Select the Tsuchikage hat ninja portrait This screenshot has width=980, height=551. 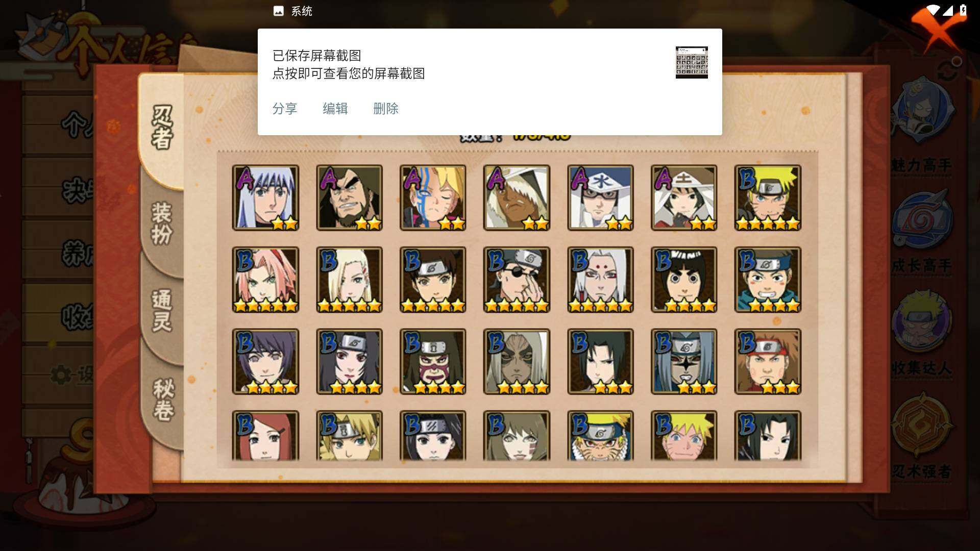[x=684, y=197]
